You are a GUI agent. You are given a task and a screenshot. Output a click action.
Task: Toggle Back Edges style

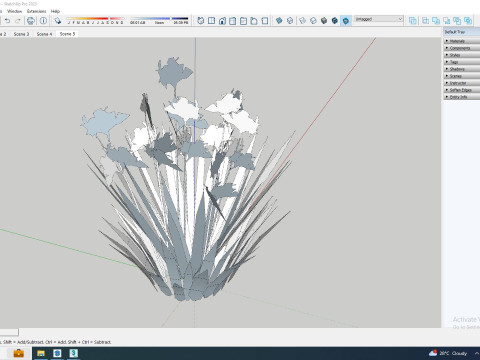coord(290,21)
